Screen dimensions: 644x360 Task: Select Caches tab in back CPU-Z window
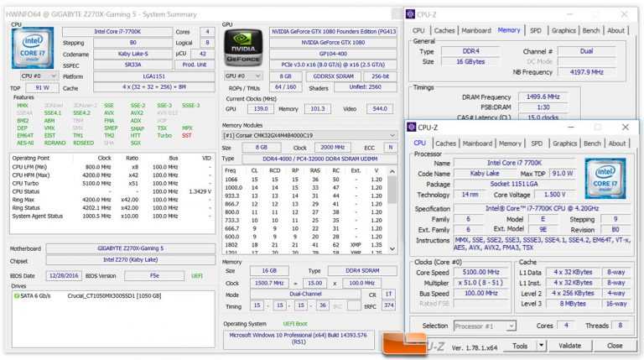(x=444, y=30)
